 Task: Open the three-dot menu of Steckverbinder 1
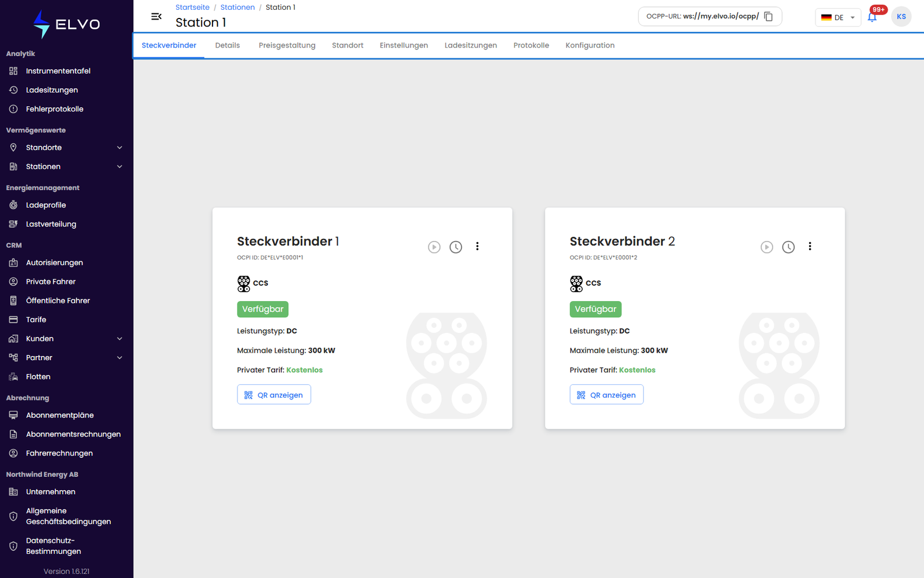click(477, 246)
